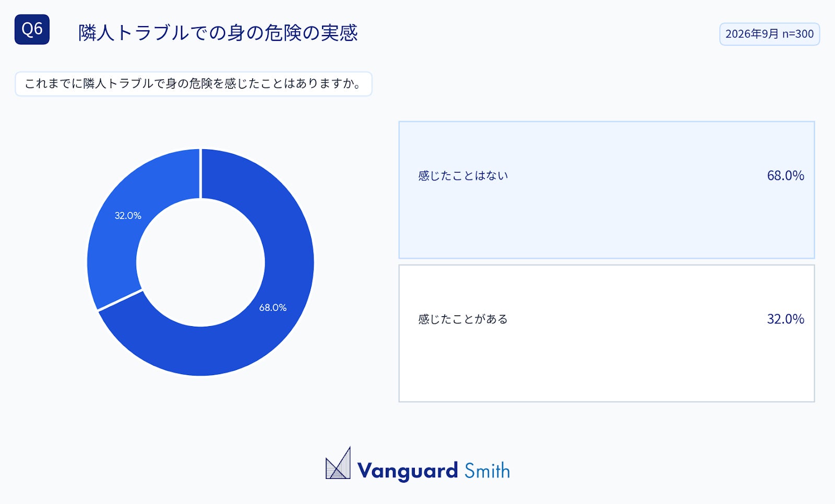The height and width of the screenshot is (504, 835).
Task: Click the 感じたことがある legend card
Action: 606,333
